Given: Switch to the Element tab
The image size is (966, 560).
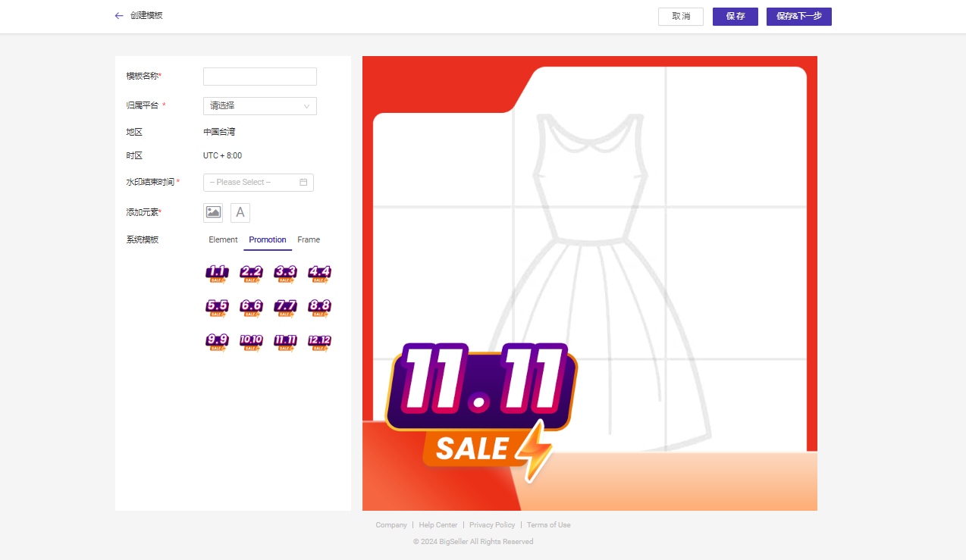Looking at the screenshot, I should pos(223,240).
